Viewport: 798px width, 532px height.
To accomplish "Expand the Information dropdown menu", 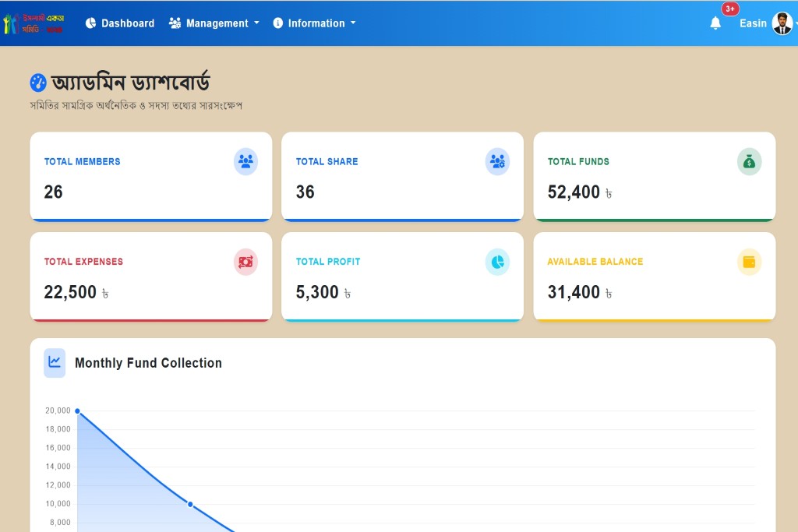I will [x=314, y=23].
